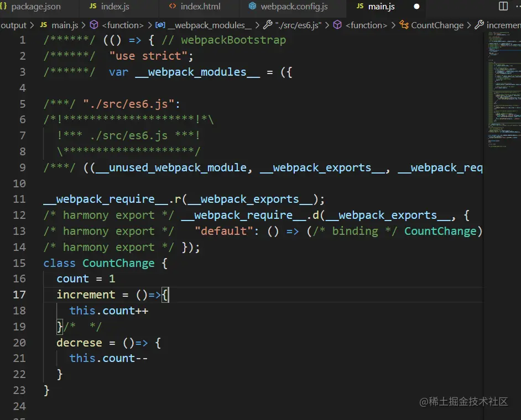Click line number 17 in the gutter

(19, 295)
